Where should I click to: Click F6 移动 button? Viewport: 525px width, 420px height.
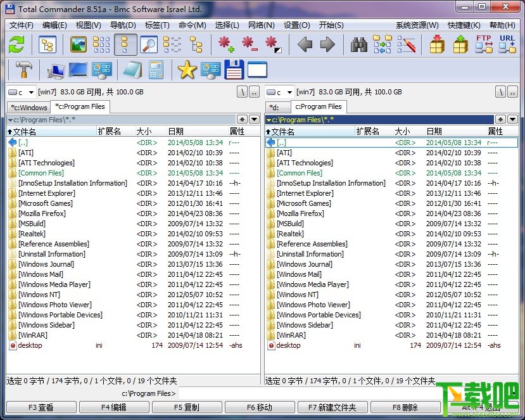click(260, 407)
